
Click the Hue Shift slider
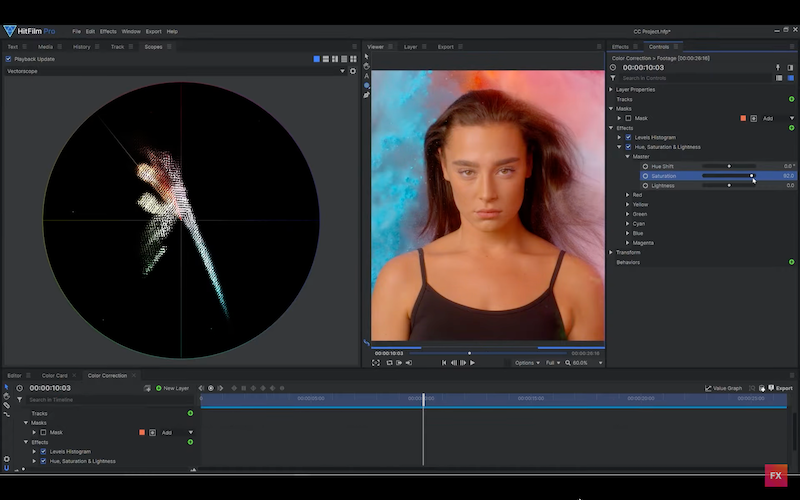click(x=729, y=166)
